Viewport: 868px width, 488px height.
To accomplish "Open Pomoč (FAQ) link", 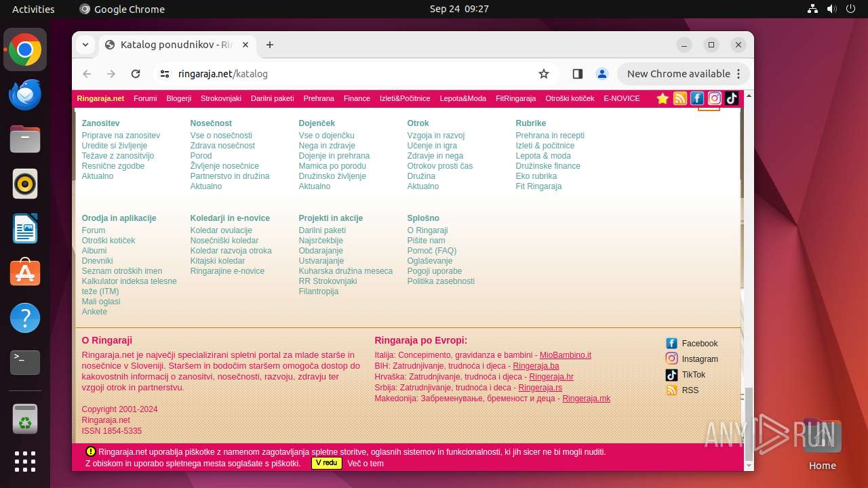I will coord(432,251).
